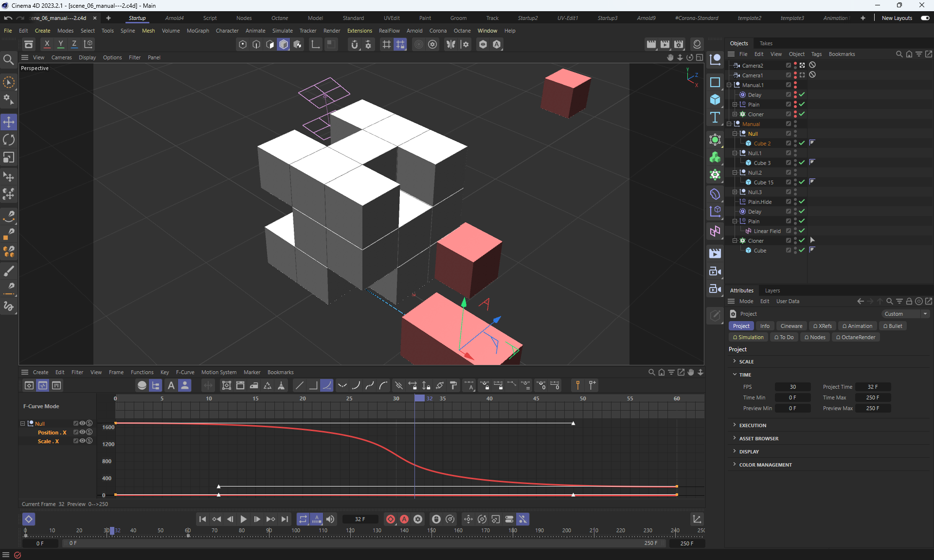Click the FPS input field
The image size is (934, 560).
click(x=792, y=387)
